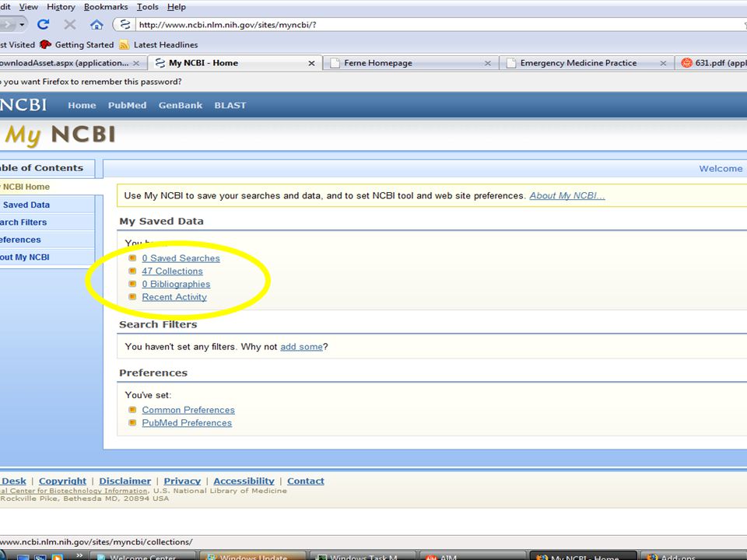Screen dimensions: 747x560
Task: Click the Accessibility footer link
Action: (244, 481)
